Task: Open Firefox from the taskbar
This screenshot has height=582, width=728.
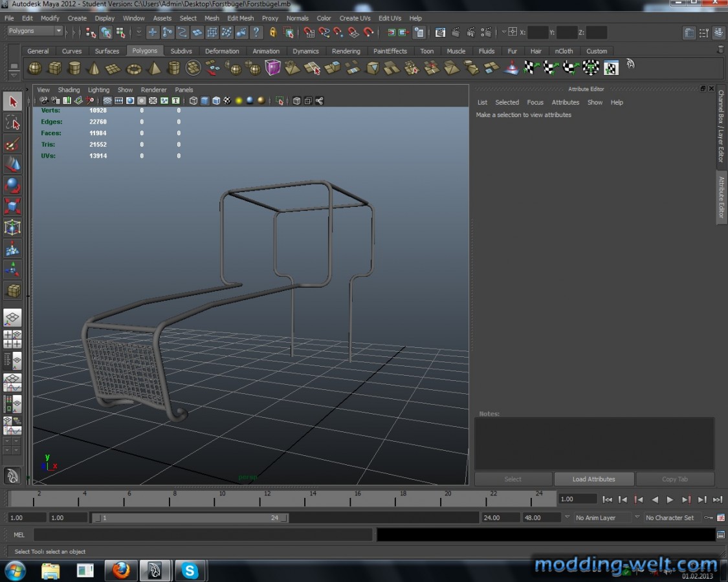Action: tap(121, 570)
